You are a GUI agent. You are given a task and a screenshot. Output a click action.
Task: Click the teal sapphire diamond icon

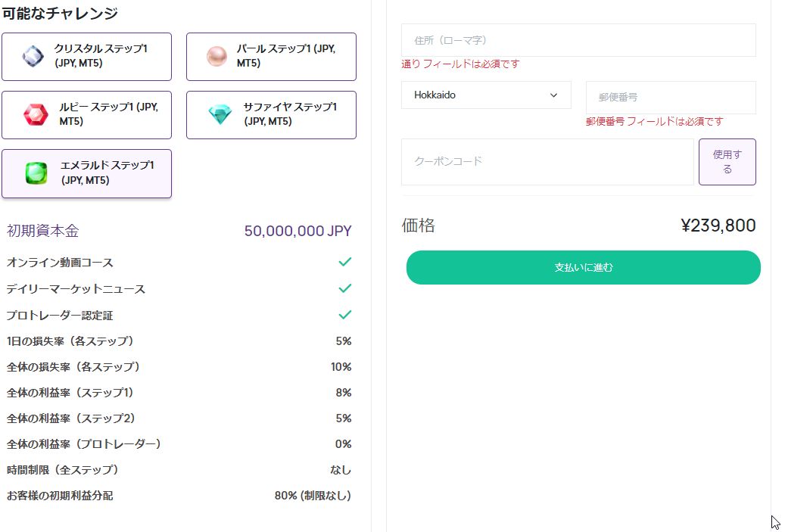pyautogui.click(x=220, y=114)
